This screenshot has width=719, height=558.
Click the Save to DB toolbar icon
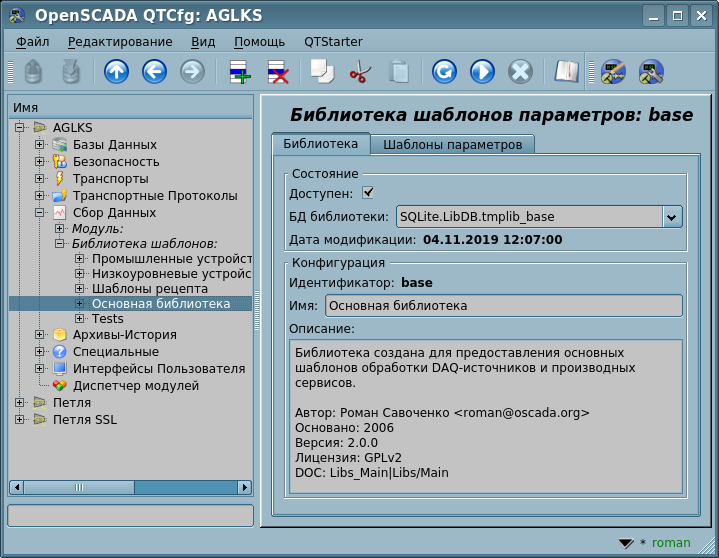click(71, 72)
